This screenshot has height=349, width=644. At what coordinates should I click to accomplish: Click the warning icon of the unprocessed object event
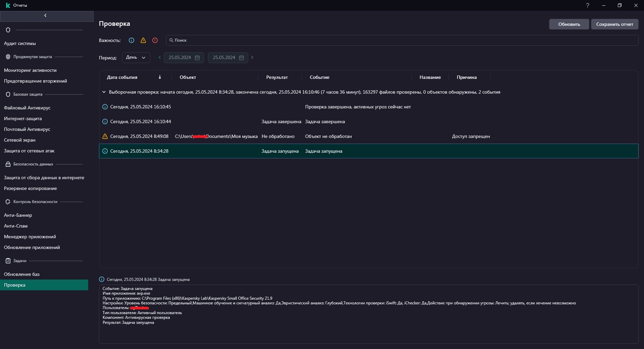pyautogui.click(x=105, y=136)
